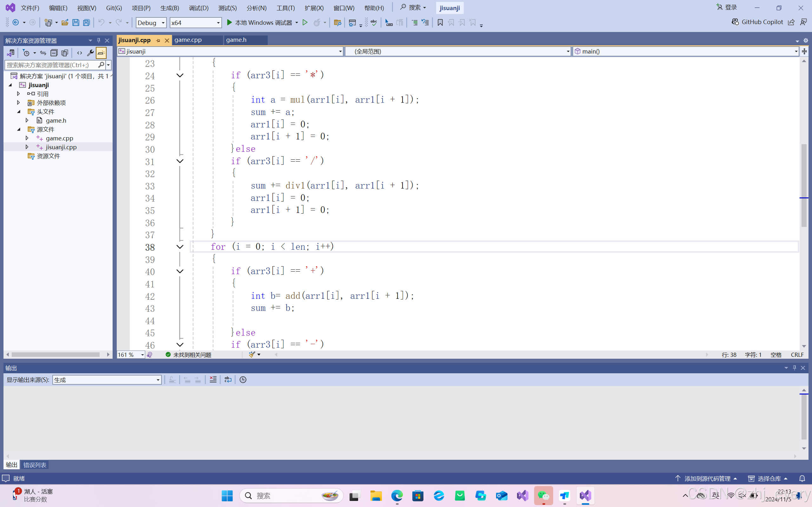Click the Open File folder icon

[65, 22]
